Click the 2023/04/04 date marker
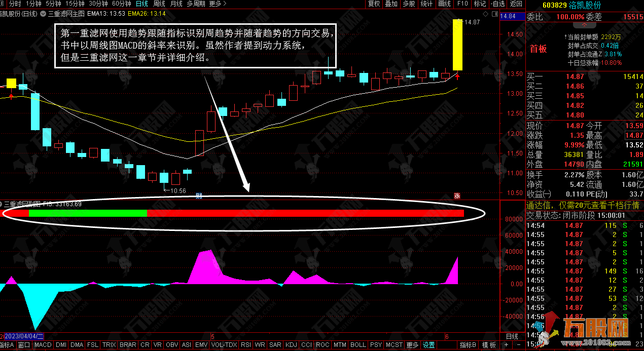Image resolution: width=644 pixels, height=351 pixels. click(x=24, y=336)
